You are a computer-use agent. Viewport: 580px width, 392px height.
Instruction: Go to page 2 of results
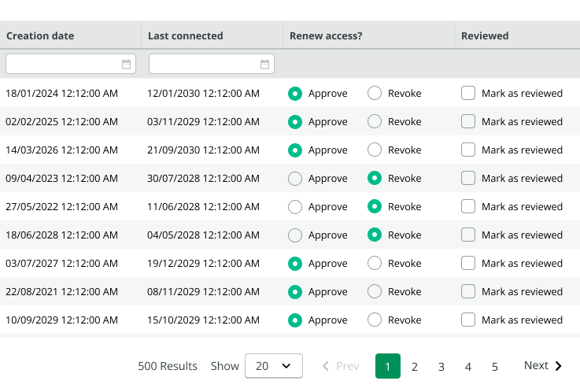415,367
